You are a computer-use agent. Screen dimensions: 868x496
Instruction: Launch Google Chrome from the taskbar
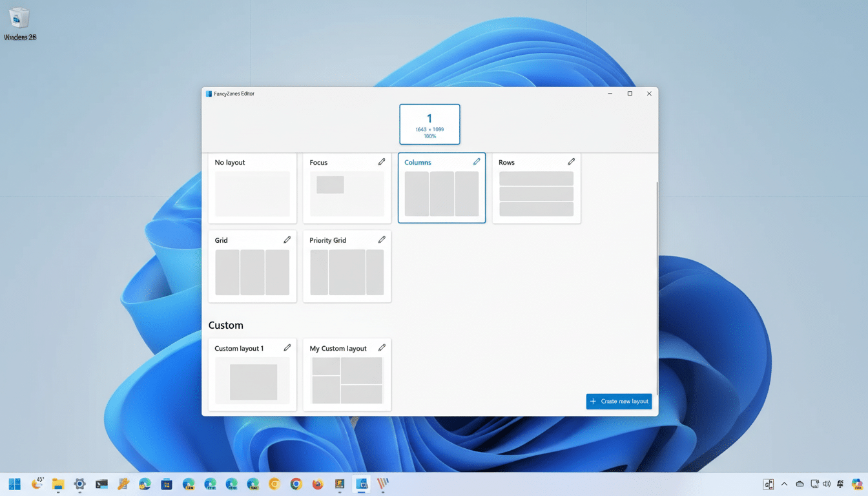pos(296,484)
